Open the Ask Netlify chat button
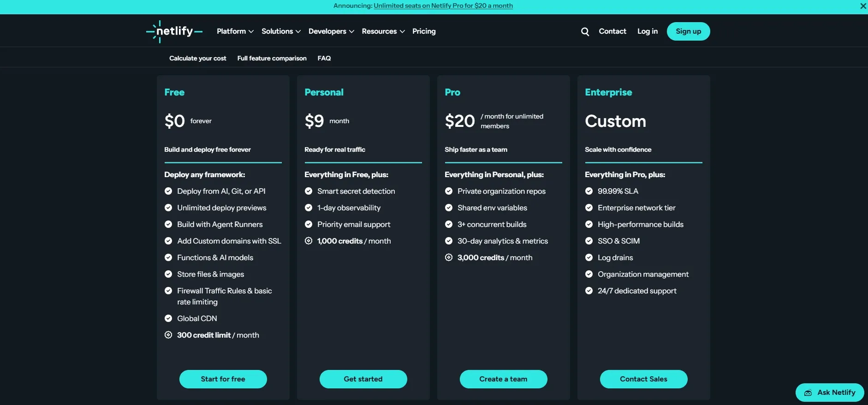Image resolution: width=868 pixels, height=405 pixels. pos(830,393)
